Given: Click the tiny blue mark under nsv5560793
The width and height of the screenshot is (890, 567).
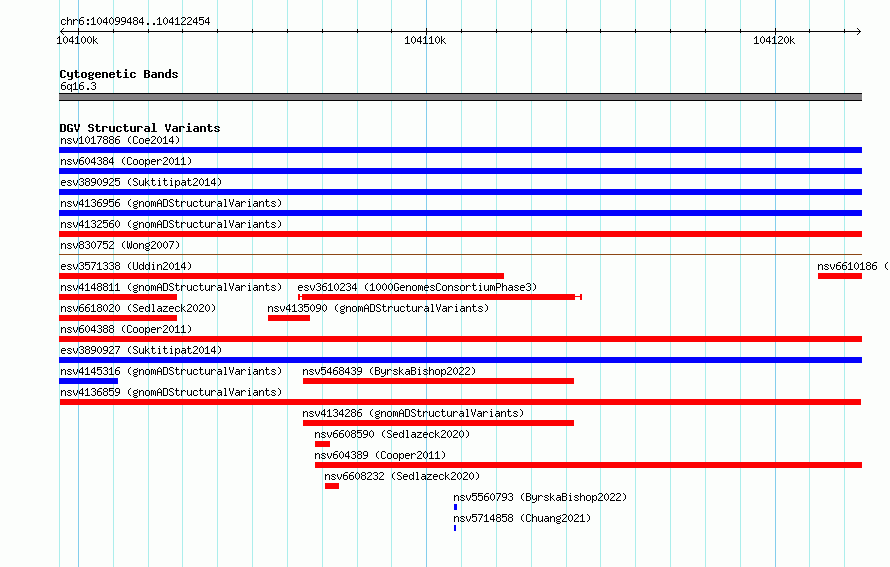Looking at the screenshot, I should pos(455,507).
